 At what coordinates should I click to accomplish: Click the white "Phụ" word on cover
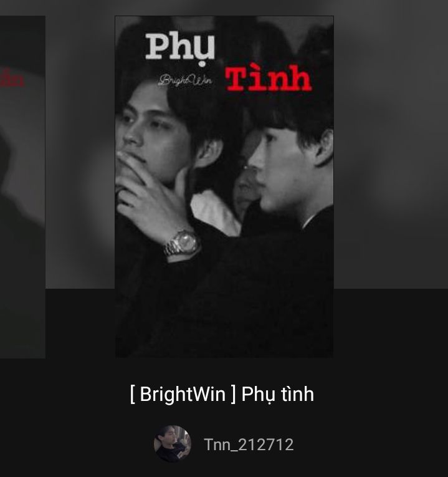180,49
